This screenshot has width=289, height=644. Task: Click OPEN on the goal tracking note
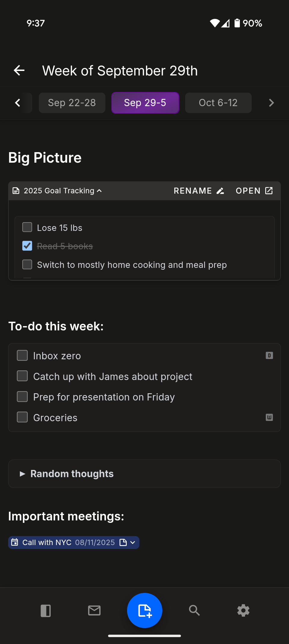pyautogui.click(x=254, y=191)
